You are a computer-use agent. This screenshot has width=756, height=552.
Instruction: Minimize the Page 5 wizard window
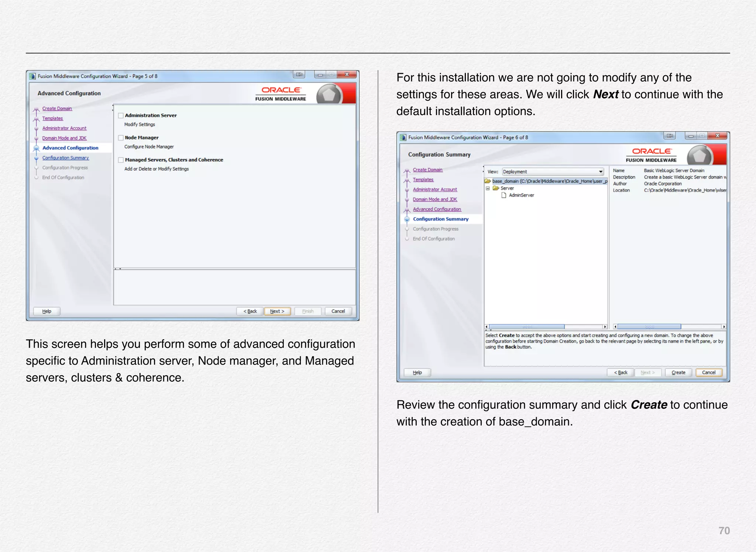click(320, 75)
